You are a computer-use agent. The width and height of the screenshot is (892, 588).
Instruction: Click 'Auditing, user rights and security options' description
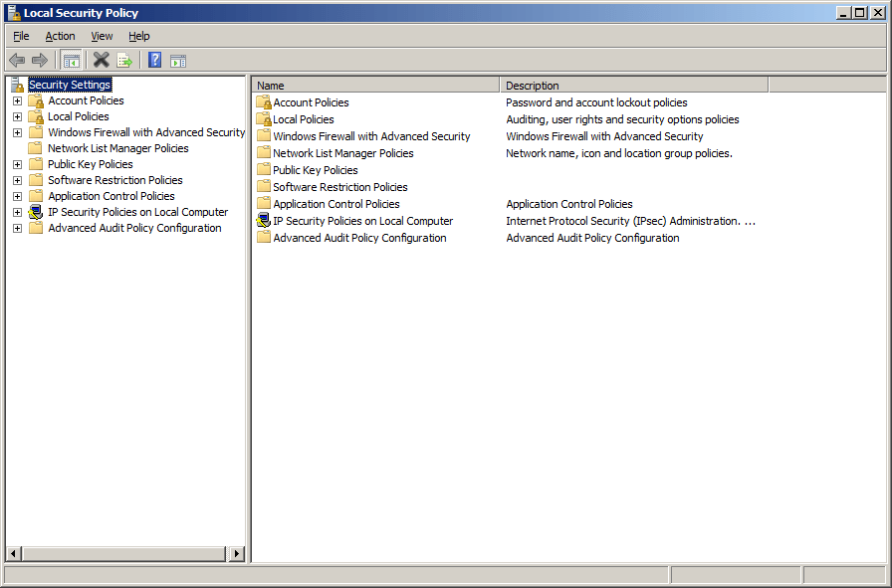[x=623, y=119]
